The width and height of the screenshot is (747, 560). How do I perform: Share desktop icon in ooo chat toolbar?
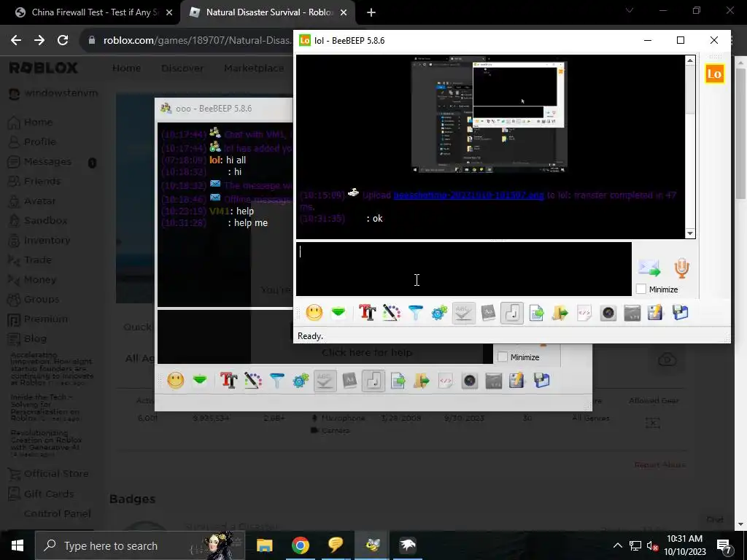(x=494, y=381)
